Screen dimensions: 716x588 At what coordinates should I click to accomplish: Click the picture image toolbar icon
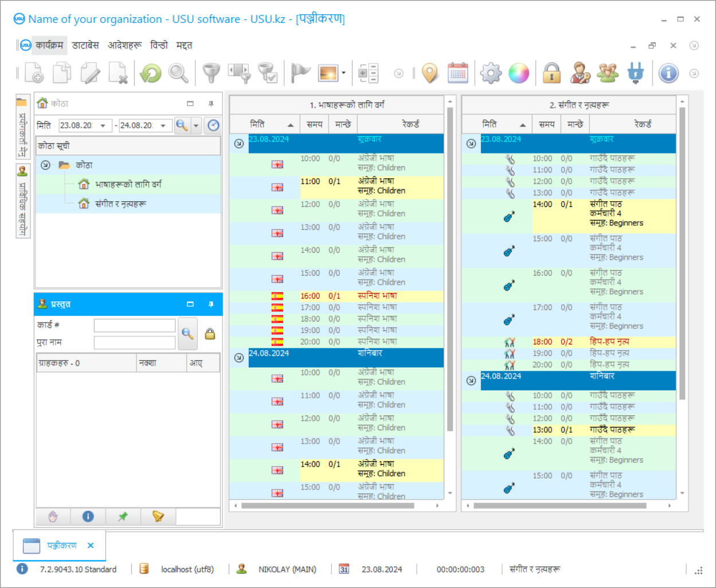(328, 73)
